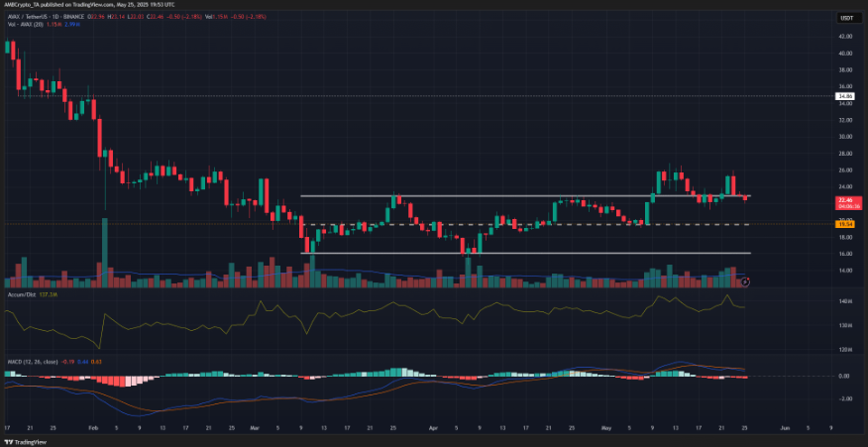Click the Apr label on the time axis
This screenshot has height=447, width=868.
433,427
